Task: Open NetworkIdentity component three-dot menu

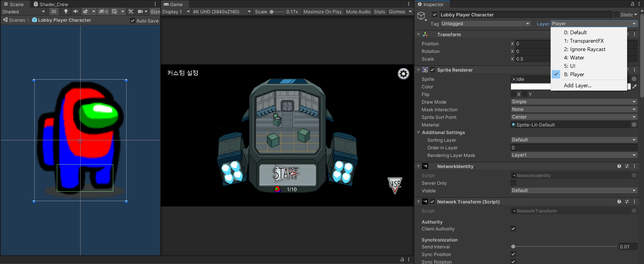Action: pos(634,166)
